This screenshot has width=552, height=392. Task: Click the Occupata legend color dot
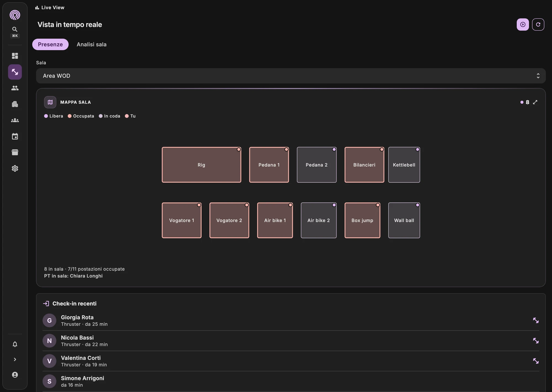[x=70, y=116]
